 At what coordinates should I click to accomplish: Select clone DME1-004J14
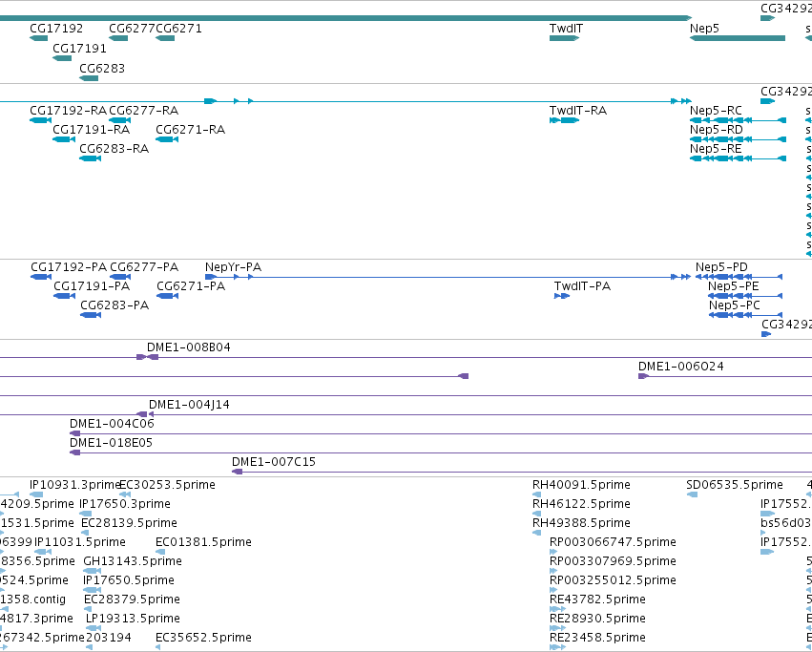click(x=189, y=405)
